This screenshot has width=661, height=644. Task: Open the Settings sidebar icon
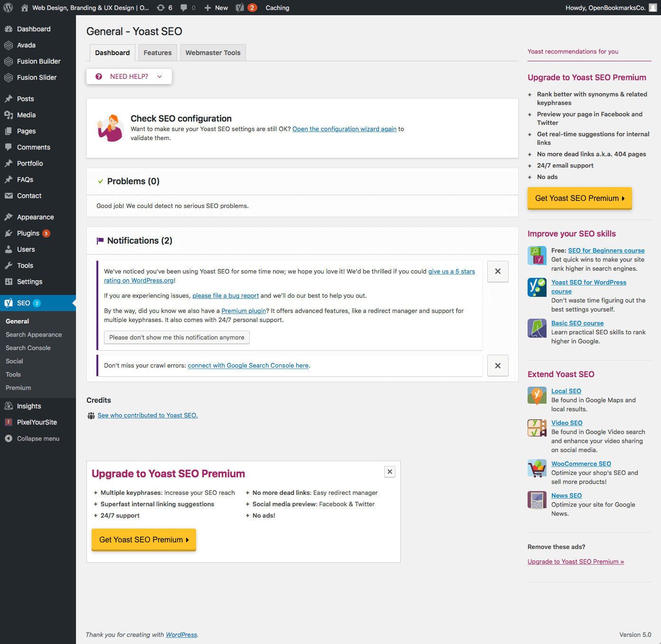click(x=9, y=282)
